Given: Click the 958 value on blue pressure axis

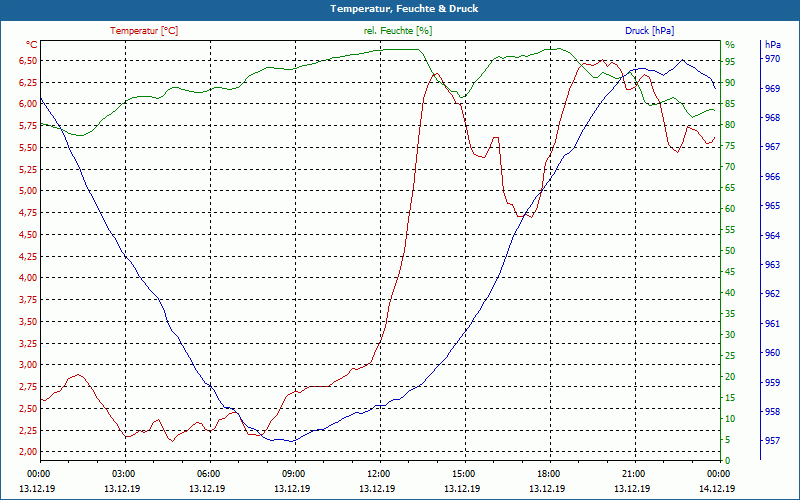Looking at the screenshot, I should pyautogui.click(x=772, y=411).
